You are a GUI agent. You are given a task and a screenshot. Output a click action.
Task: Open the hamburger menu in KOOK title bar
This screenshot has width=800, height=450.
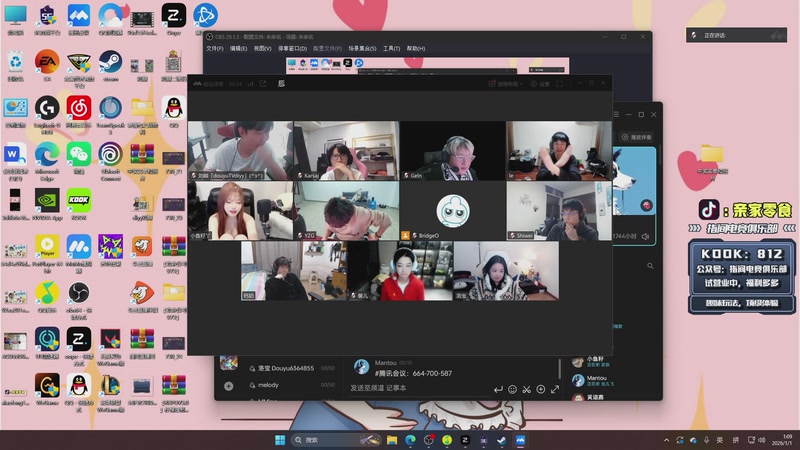coord(616,114)
